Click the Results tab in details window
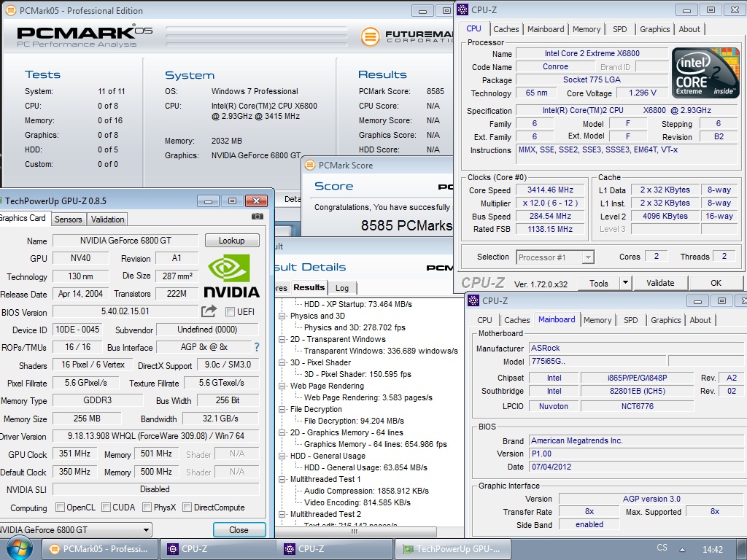The width and height of the screenshot is (747, 560). [x=309, y=287]
